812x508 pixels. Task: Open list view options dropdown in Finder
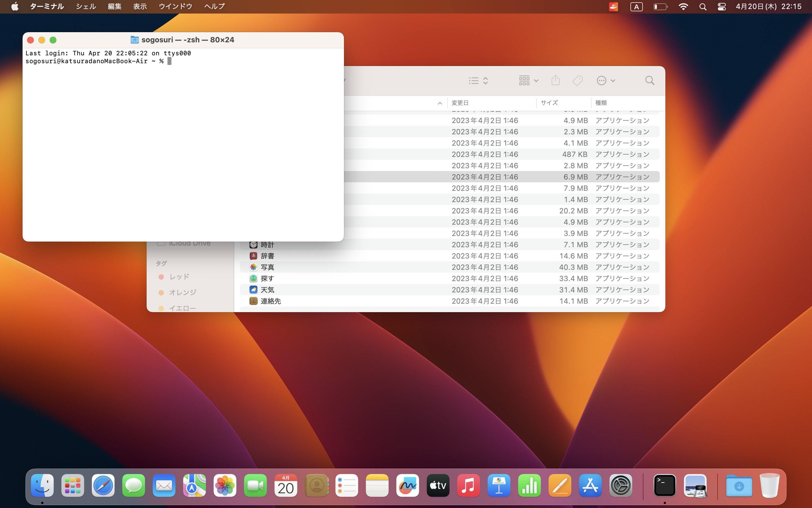coord(478,81)
